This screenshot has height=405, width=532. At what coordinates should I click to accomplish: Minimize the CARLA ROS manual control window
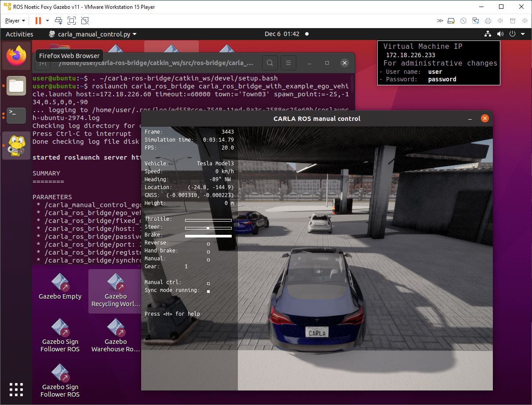470,119
